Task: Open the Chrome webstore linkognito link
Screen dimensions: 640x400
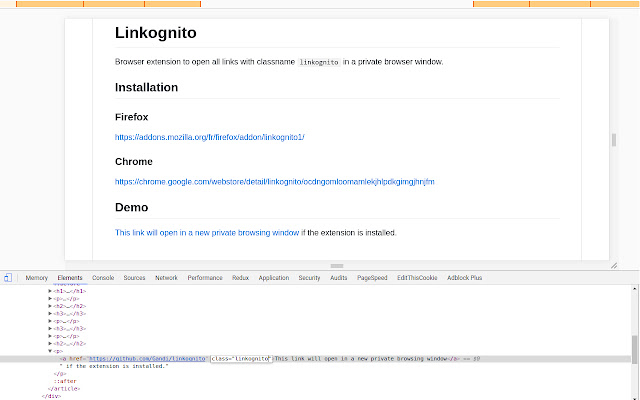Action: (x=274, y=182)
